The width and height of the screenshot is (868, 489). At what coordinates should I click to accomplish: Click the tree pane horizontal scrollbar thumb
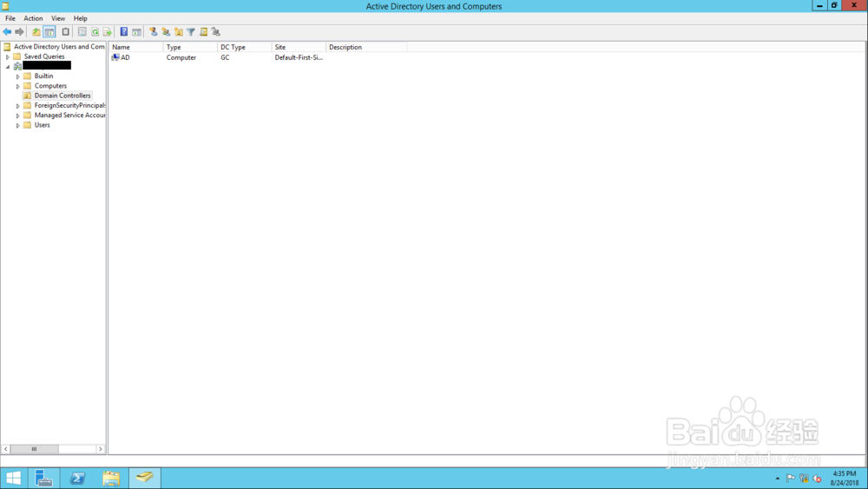click(35, 449)
